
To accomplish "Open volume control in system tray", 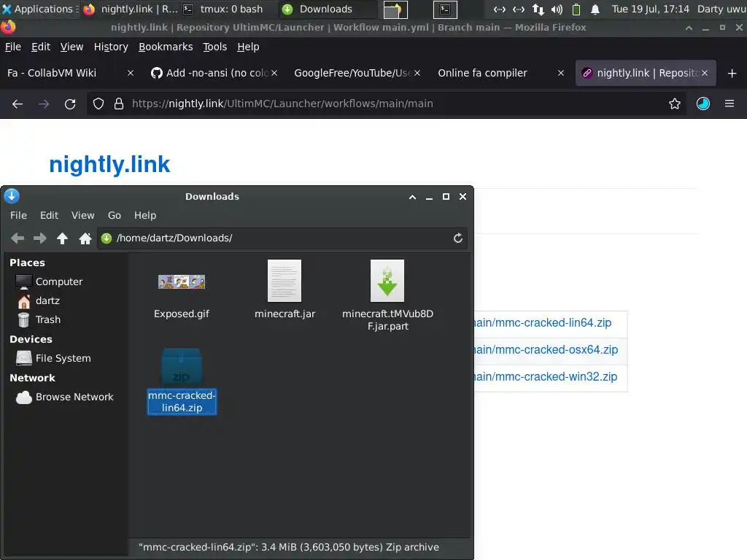I will 557,9.
